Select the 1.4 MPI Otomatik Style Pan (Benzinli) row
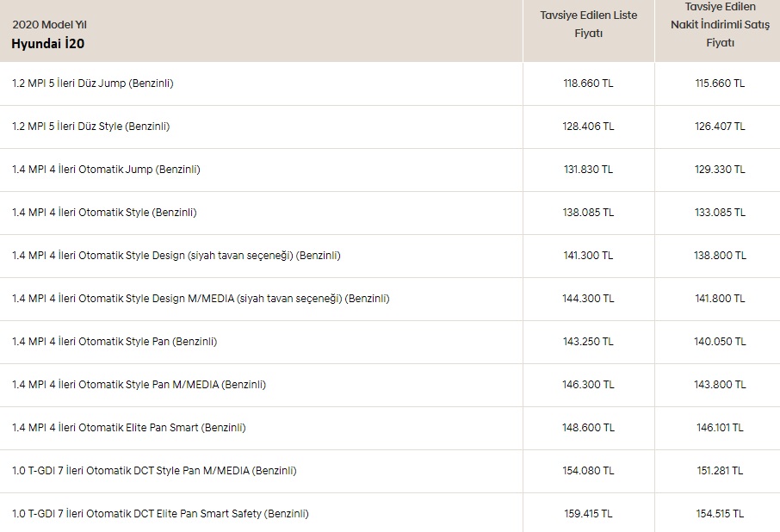 coord(115,342)
